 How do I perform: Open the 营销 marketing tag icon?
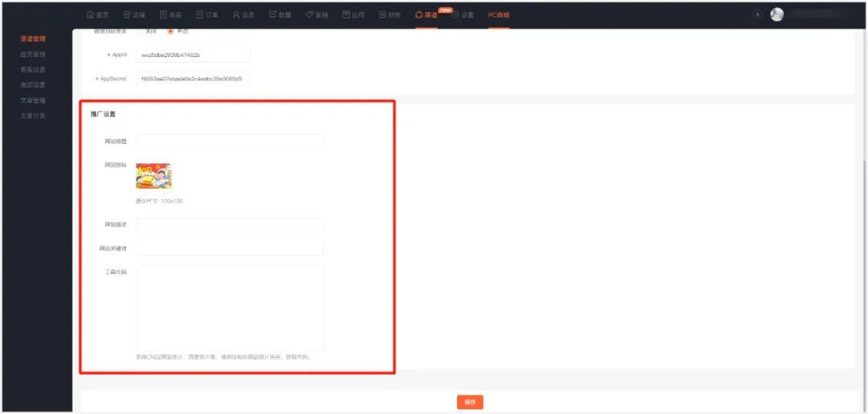pyautogui.click(x=309, y=14)
